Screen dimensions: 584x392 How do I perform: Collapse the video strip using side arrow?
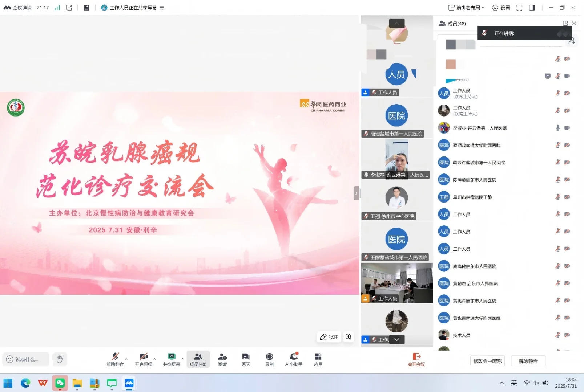click(x=357, y=193)
